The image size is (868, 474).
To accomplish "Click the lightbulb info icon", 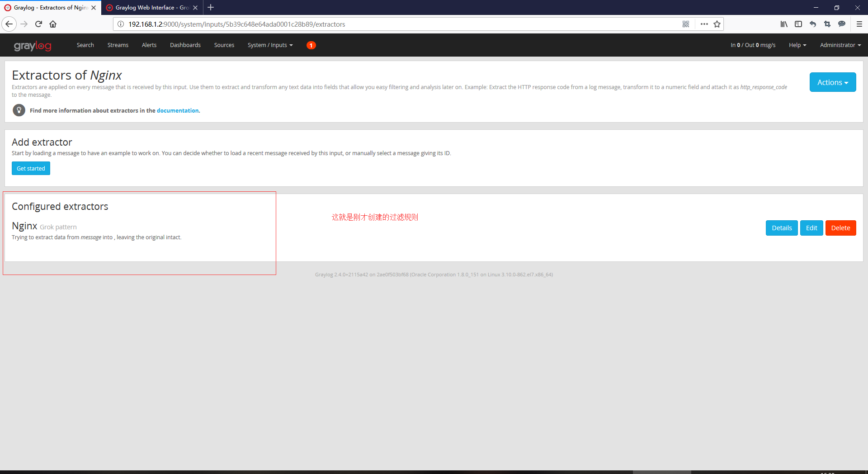I will click(19, 110).
